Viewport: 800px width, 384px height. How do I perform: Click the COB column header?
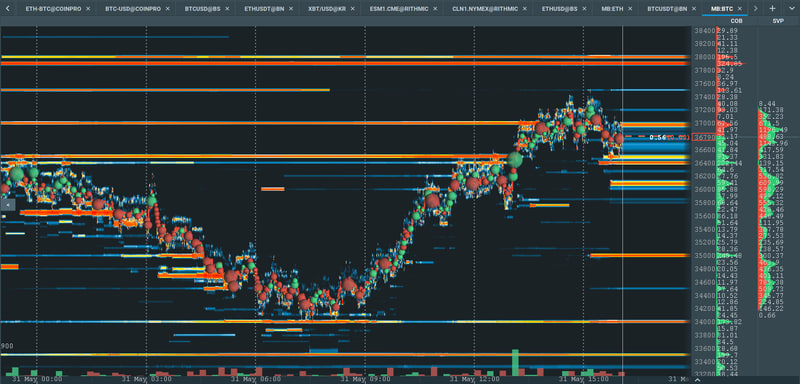[x=736, y=21]
